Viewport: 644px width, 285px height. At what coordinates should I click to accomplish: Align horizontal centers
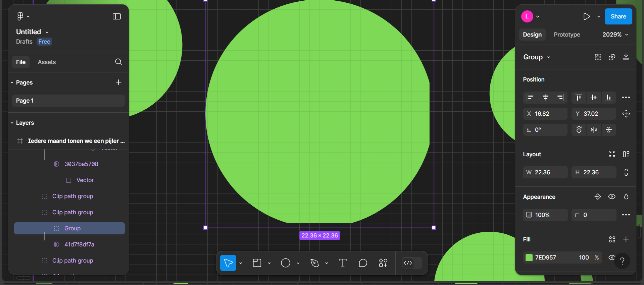[x=545, y=98]
